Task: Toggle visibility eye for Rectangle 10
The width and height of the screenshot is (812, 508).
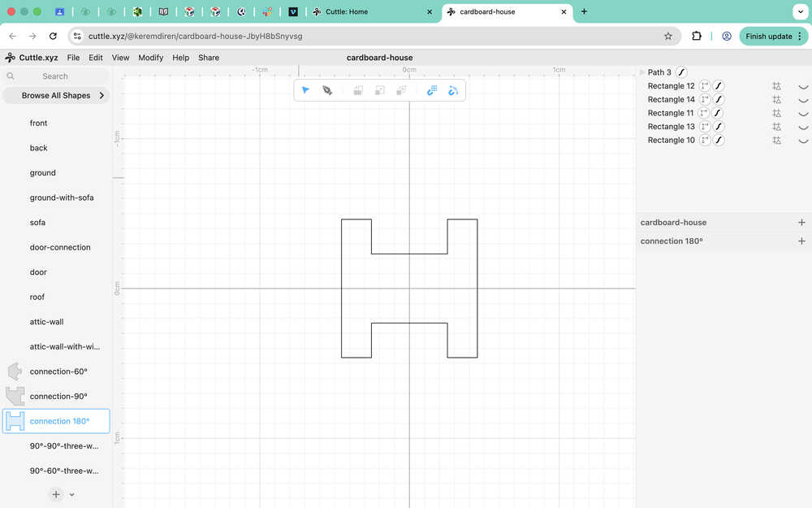Action: click(803, 141)
